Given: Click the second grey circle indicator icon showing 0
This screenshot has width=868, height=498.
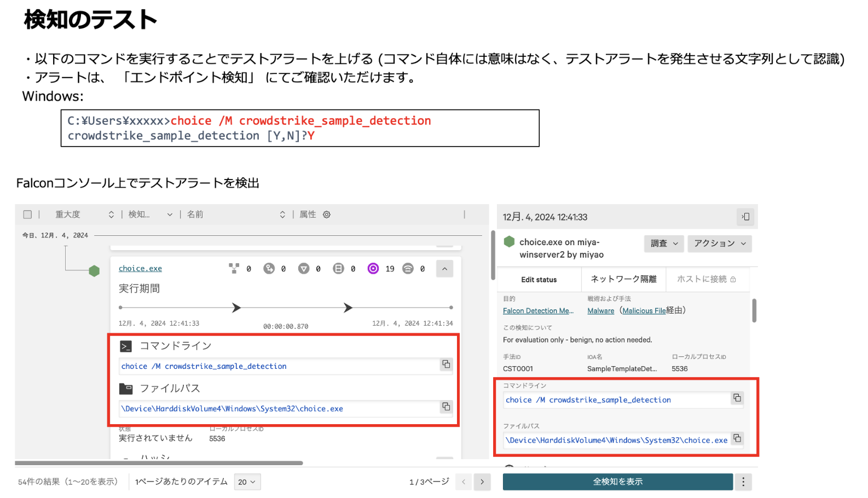Looking at the screenshot, I should [x=269, y=268].
